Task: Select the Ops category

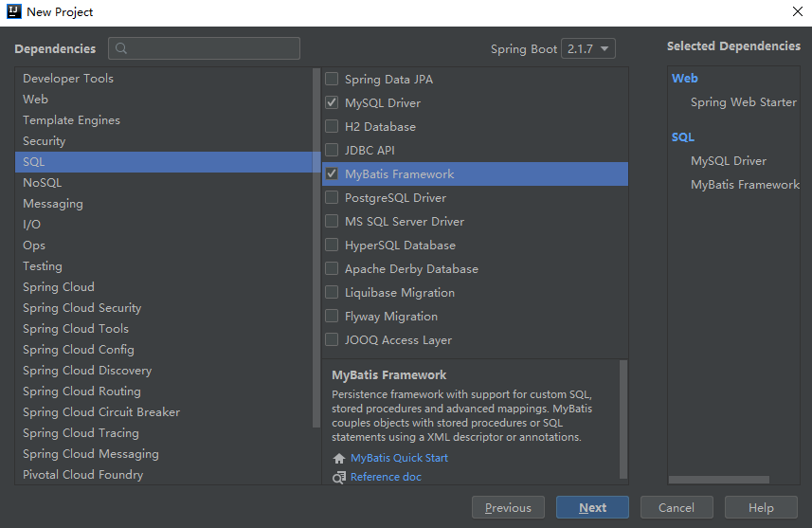Action: click(164, 246)
